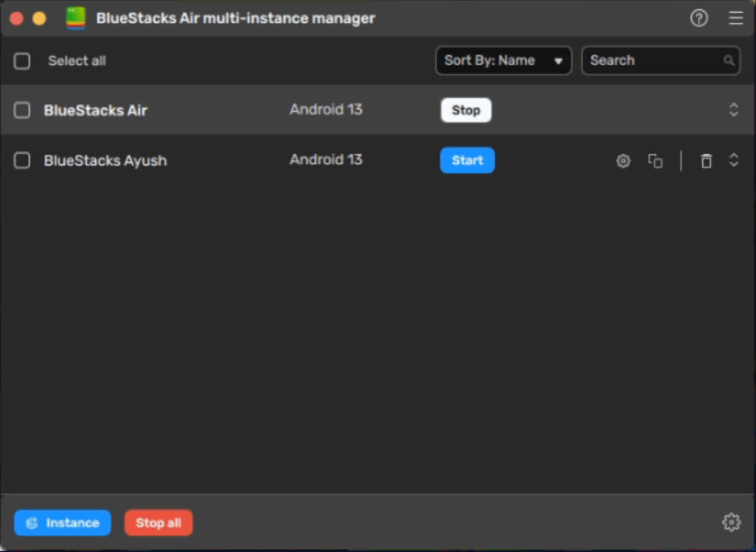Delete the BlueStacks Ayush instance

[x=706, y=161]
